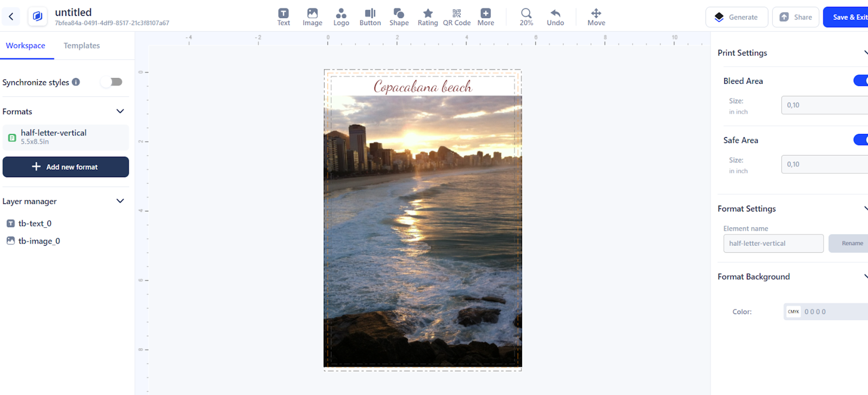
Task: Select the Copacabana beach title text on canvas
Action: tap(423, 86)
